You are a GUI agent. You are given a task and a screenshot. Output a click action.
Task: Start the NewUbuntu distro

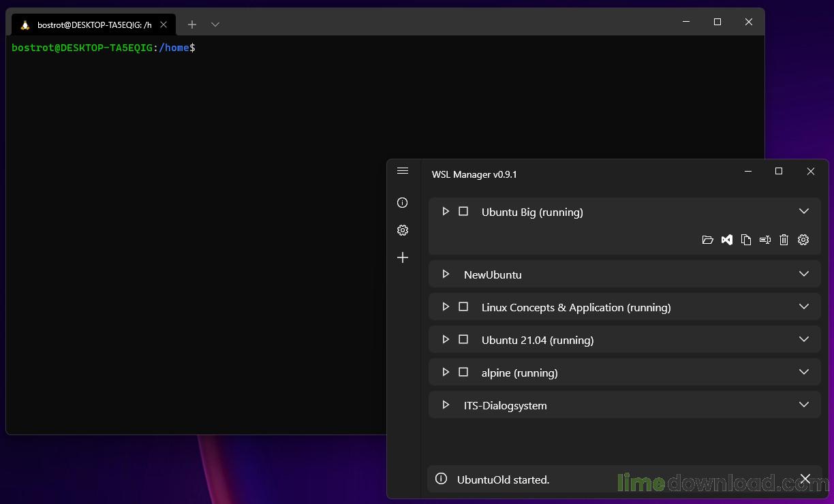click(446, 274)
